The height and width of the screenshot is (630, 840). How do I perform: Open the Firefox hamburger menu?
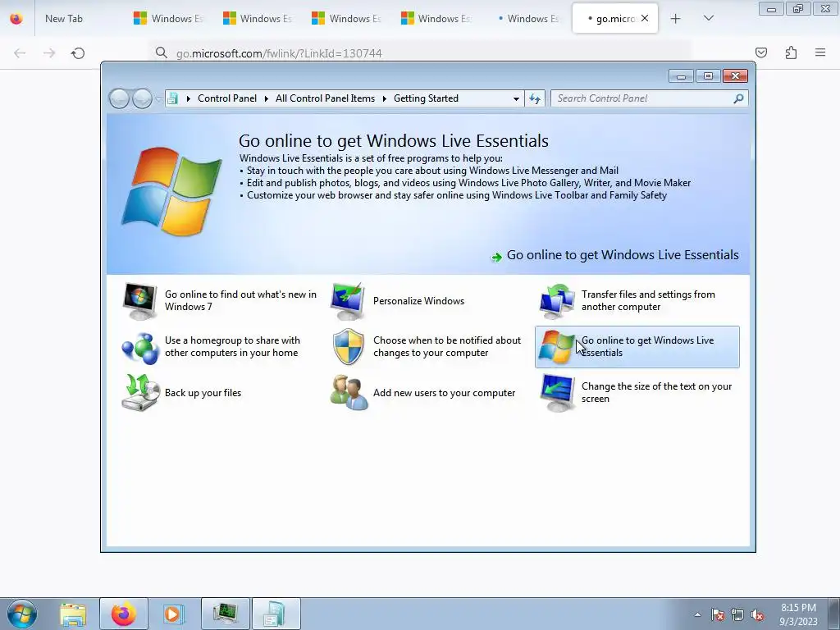pyautogui.click(x=820, y=52)
